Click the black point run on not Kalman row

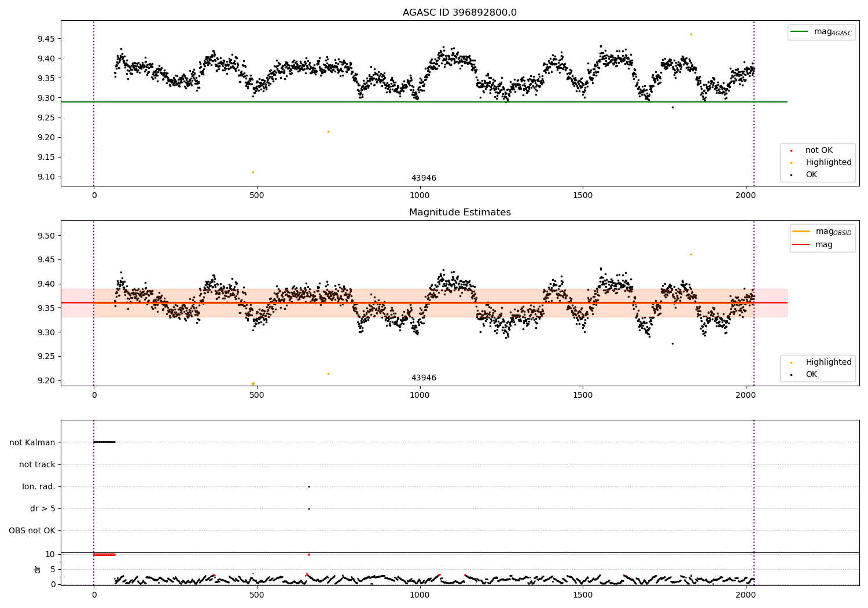[104, 442]
